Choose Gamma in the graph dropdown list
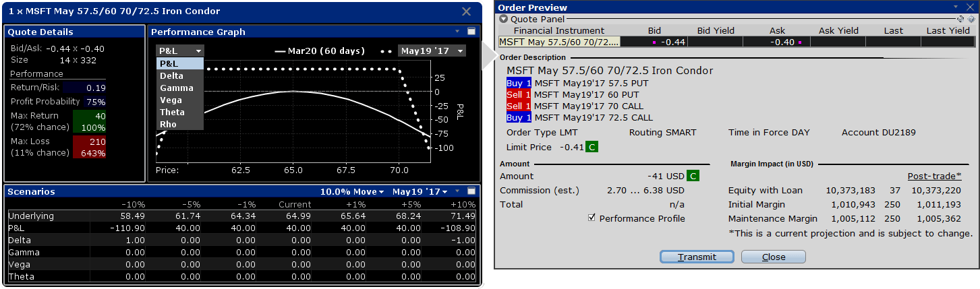Screen dimensions: 980x289 pyautogui.click(x=179, y=88)
